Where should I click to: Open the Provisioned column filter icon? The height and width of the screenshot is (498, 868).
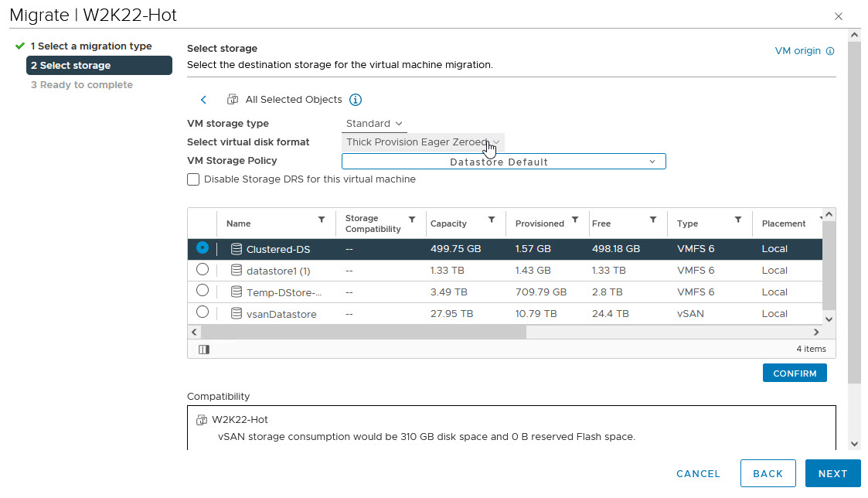575,220
